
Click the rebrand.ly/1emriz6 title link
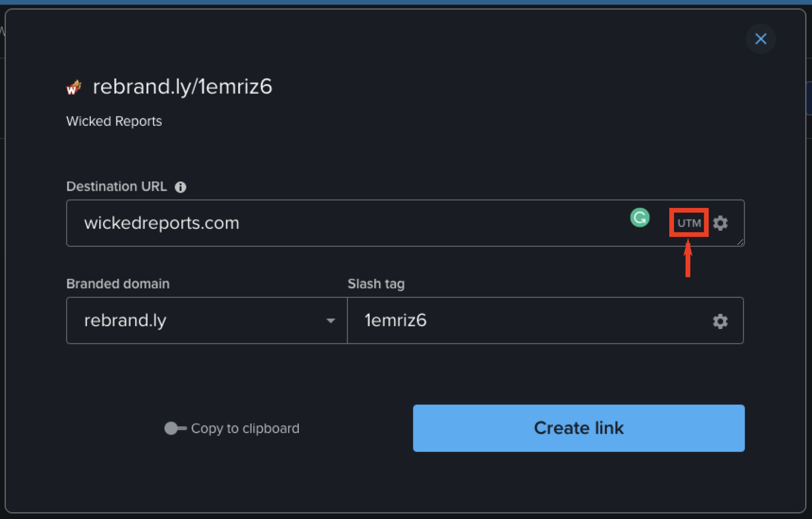pos(182,86)
